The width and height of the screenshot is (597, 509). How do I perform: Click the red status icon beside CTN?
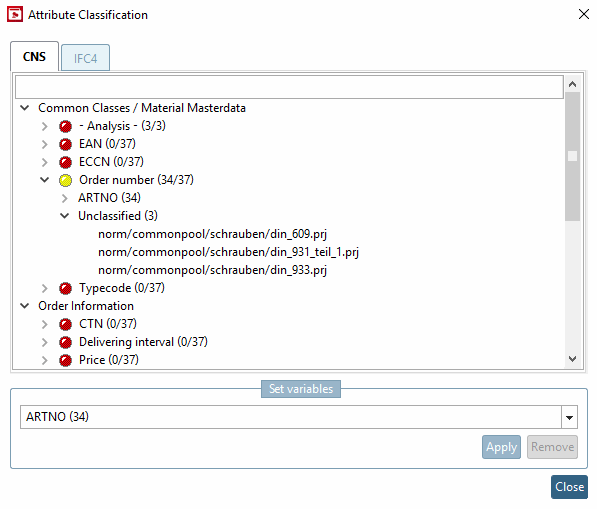[65, 324]
